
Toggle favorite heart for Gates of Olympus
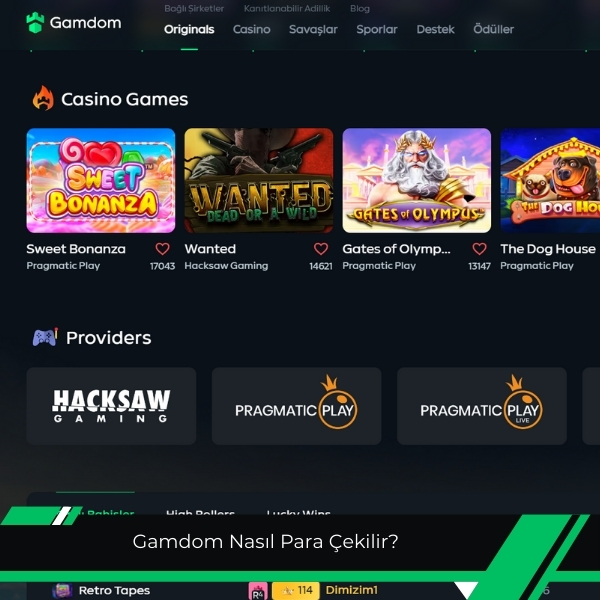pos(479,249)
